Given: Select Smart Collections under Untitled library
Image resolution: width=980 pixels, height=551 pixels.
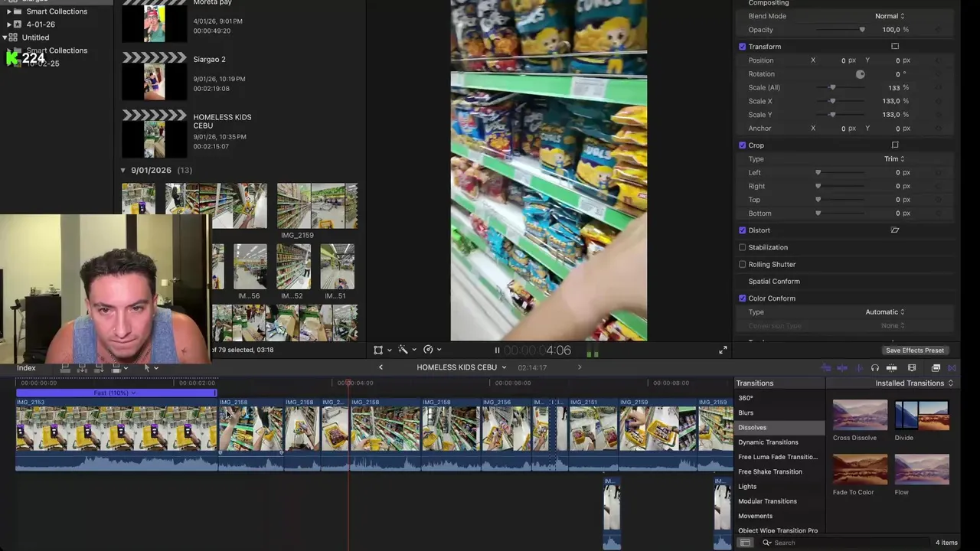Looking at the screenshot, I should click(x=57, y=51).
